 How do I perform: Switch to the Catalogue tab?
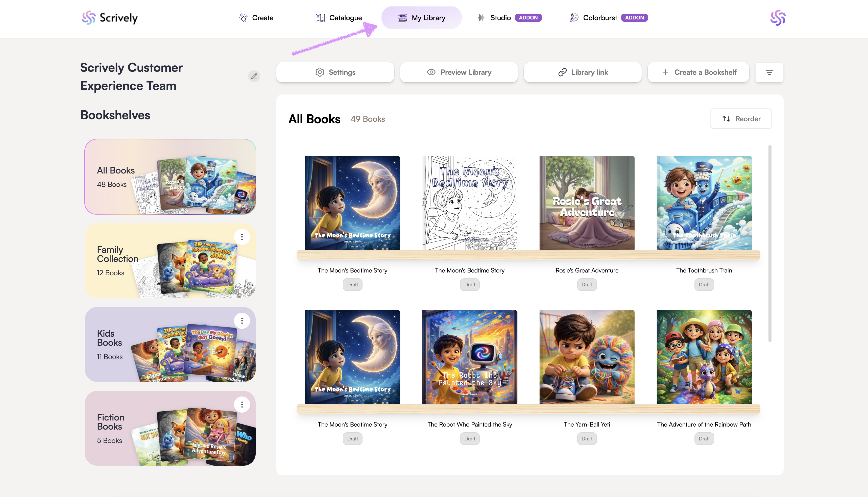pyautogui.click(x=339, y=18)
